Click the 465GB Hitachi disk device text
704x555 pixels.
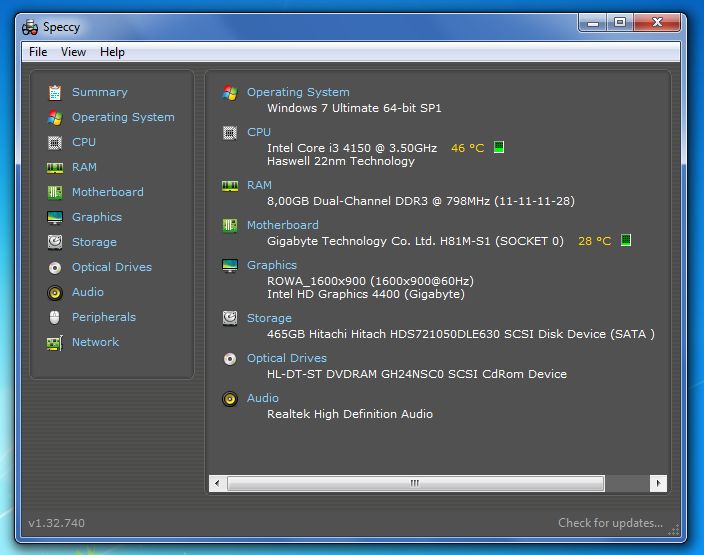click(x=461, y=334)
